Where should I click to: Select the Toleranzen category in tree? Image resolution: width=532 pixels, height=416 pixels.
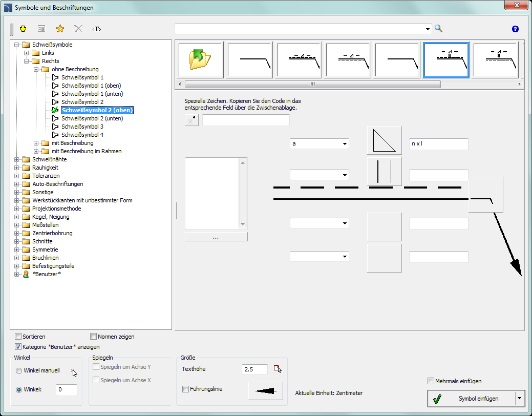(x=45, y=176)
